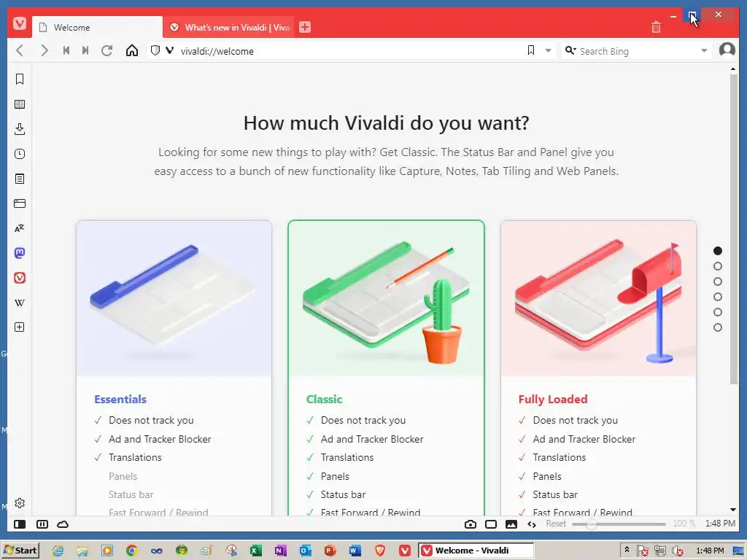Open the History panel clock icon
The height and width of the screenshot is (560, 747).
pos(20,154)
